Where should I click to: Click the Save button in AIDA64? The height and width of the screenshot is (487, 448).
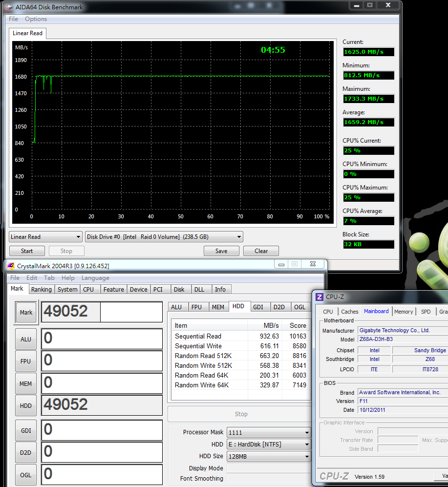[x=221, y=251]
